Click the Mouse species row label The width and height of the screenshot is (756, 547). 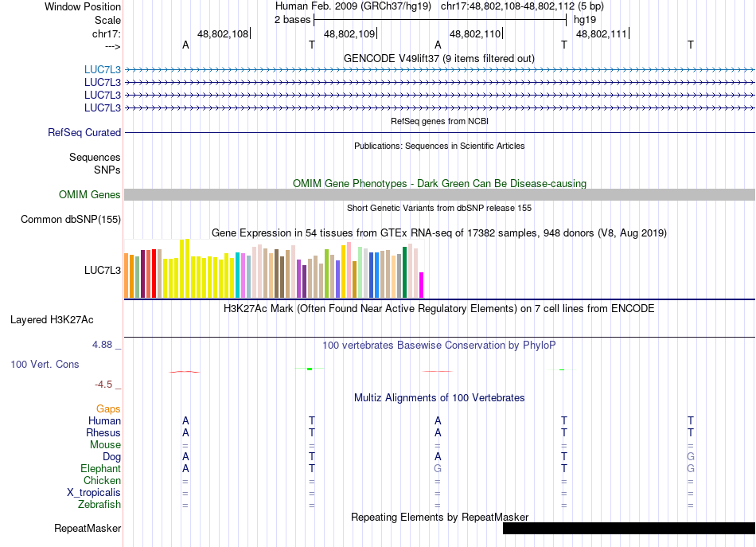[105, 445]
